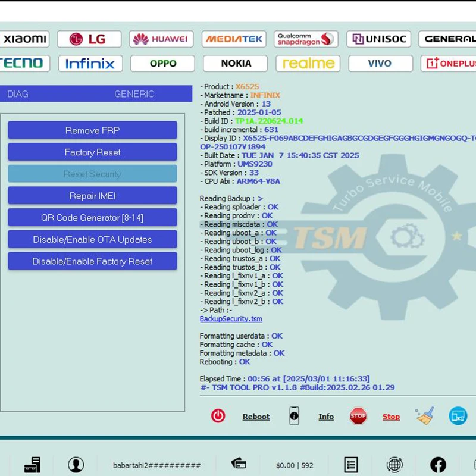Clear the log with broom icon
This screenshot has width=476, height=476.
pos(425,416)
